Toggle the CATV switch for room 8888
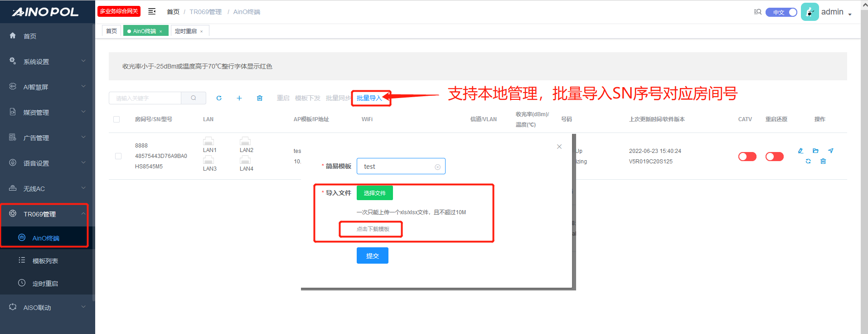868x334 pixels. point(747,157)
